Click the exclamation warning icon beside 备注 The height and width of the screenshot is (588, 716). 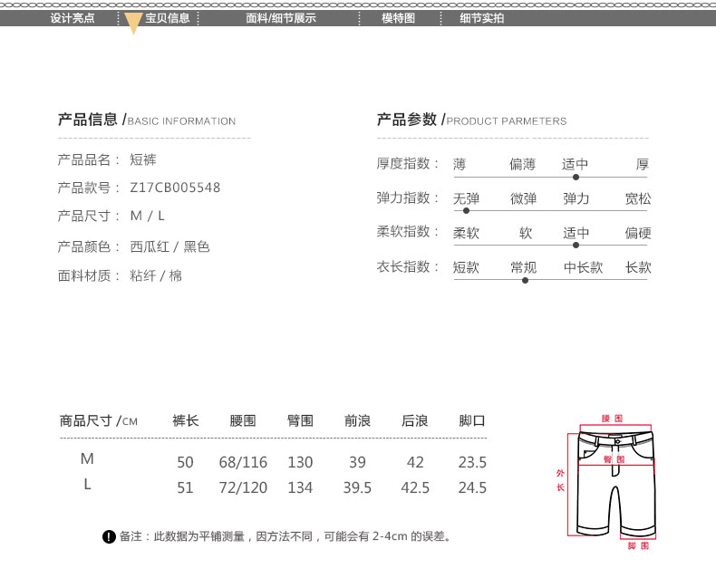coord(109,536)
